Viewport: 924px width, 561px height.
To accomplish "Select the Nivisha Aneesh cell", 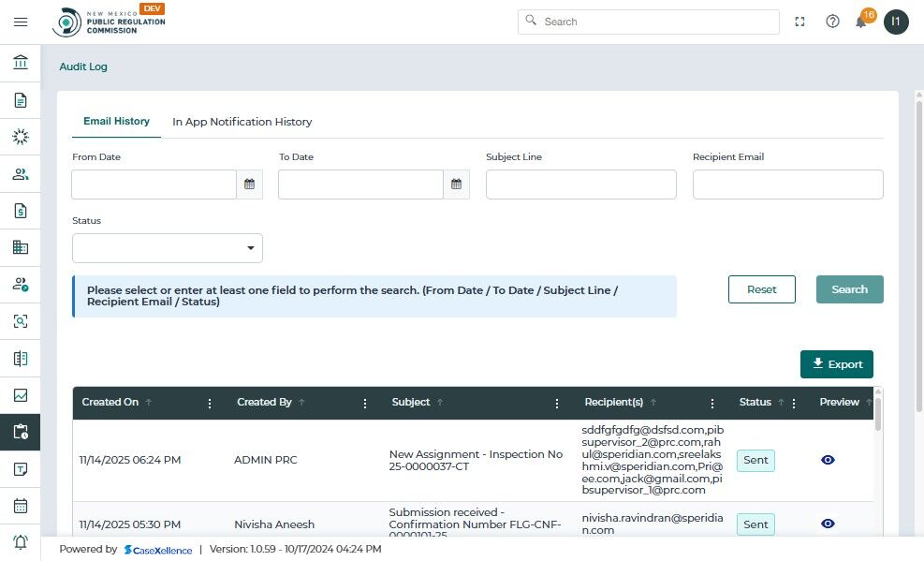I will [274, 524].
